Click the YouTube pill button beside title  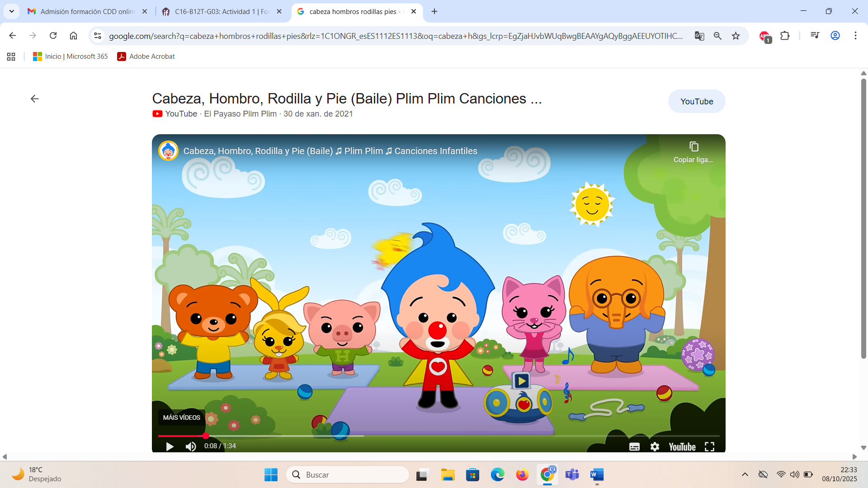pos(696,101)
